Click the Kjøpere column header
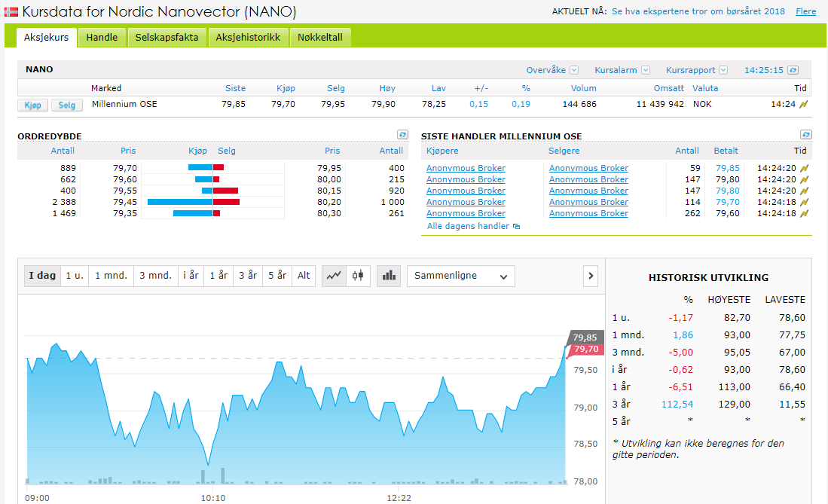The height and width of the screenshot is (504, 828). (x=442, y=151)
